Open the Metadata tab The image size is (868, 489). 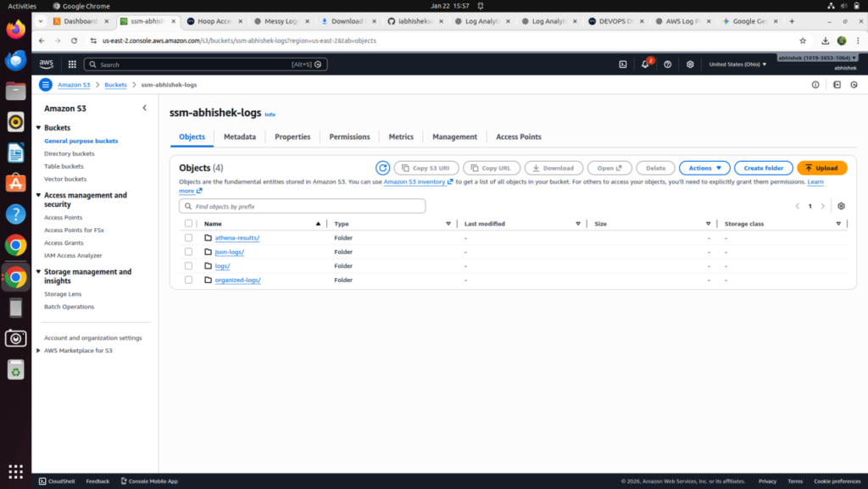click(x=240, y=136)
